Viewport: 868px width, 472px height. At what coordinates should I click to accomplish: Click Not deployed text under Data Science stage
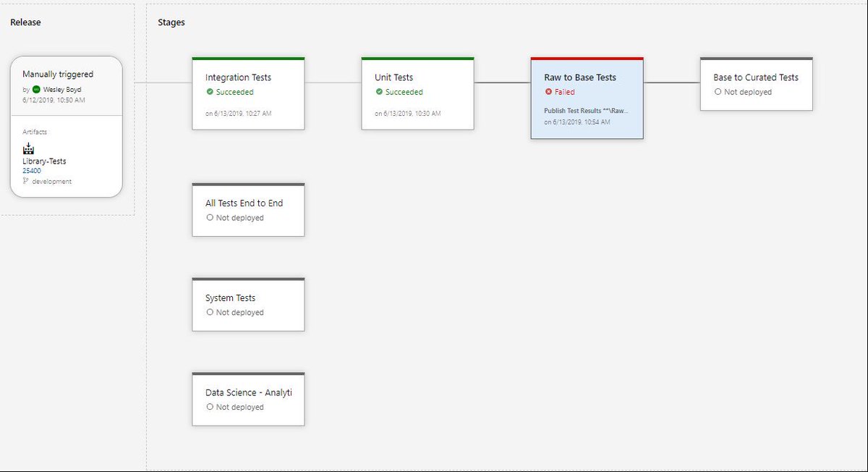tap(240, 407)
